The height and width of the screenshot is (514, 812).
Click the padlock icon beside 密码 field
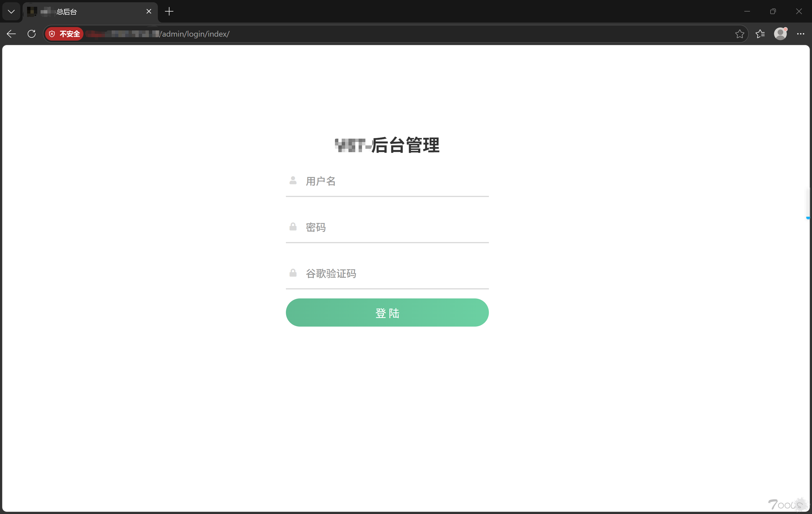[x=292, y=227]
